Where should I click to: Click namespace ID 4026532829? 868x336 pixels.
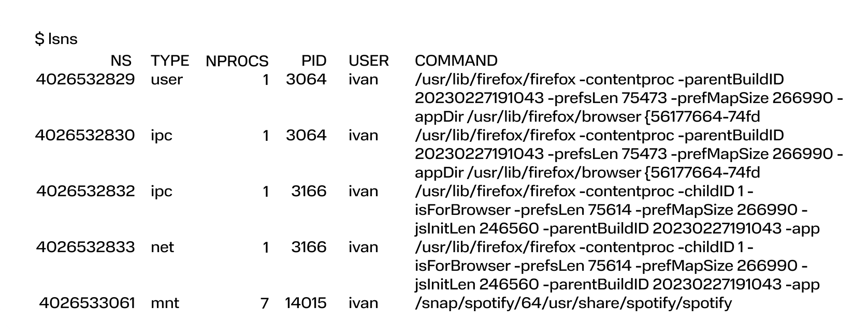tap(85, 80)
